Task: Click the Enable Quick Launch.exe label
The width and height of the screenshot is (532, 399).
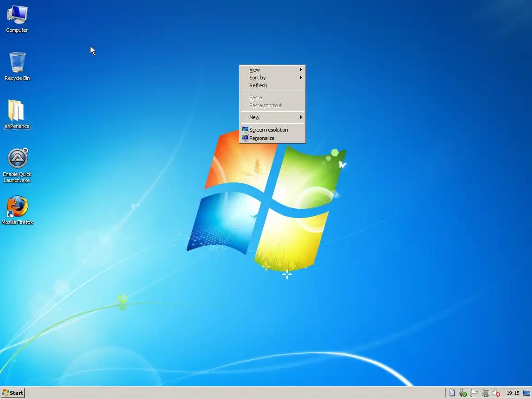Action: tap(17, 177)
